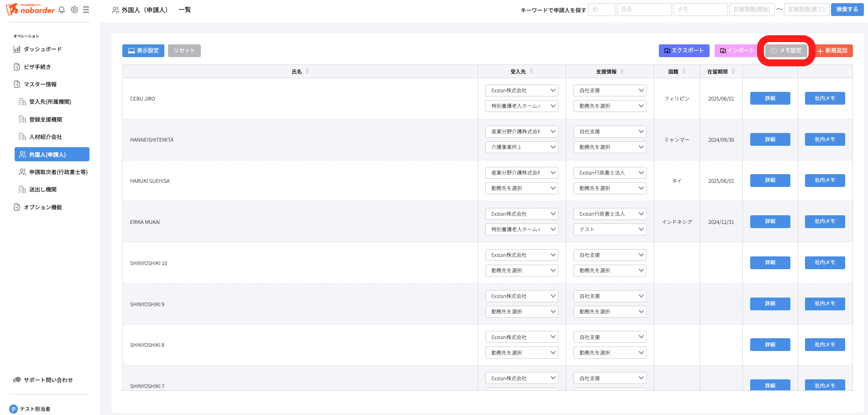868x415 pixels.
Task: Open ダッシュボード in the sidebar
Action: pos(42,49)
